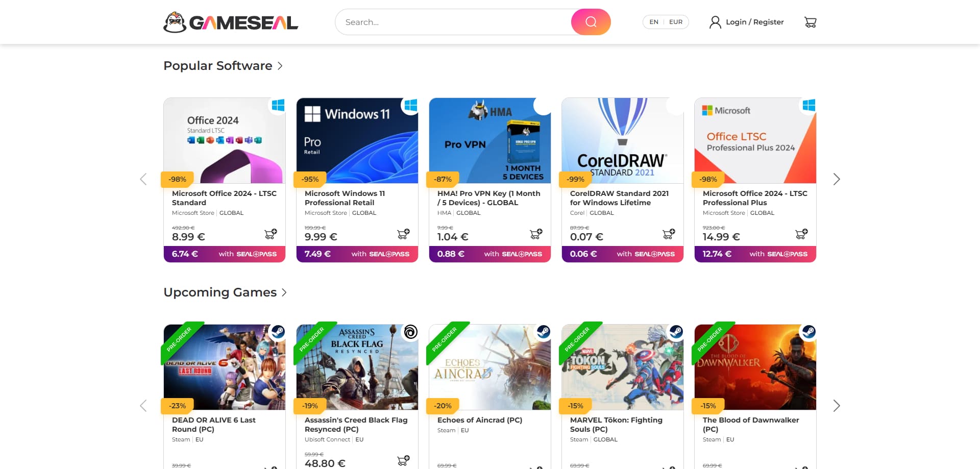This screenshot has width=980, height=469.
Task: Expand Popular Software section via chevron
Action: [280, 66]
